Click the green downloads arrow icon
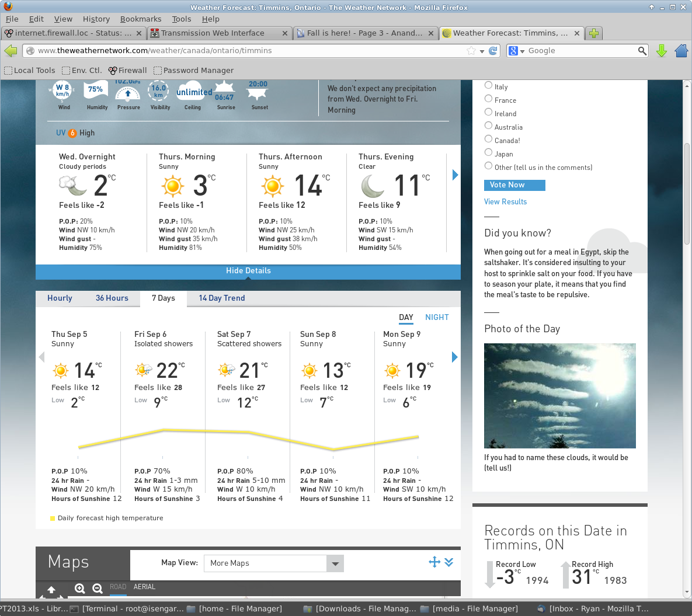This screenshot has height=616, width=692. 662,51
